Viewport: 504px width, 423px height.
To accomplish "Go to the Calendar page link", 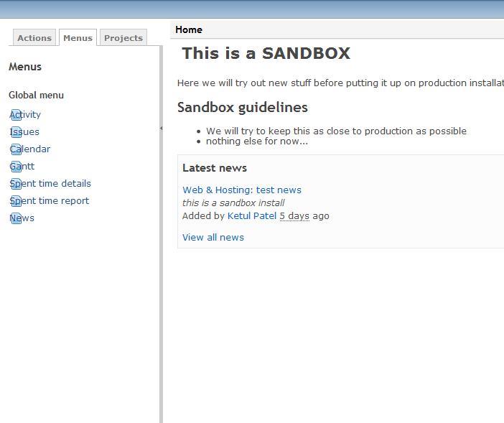I will point(30,149).
